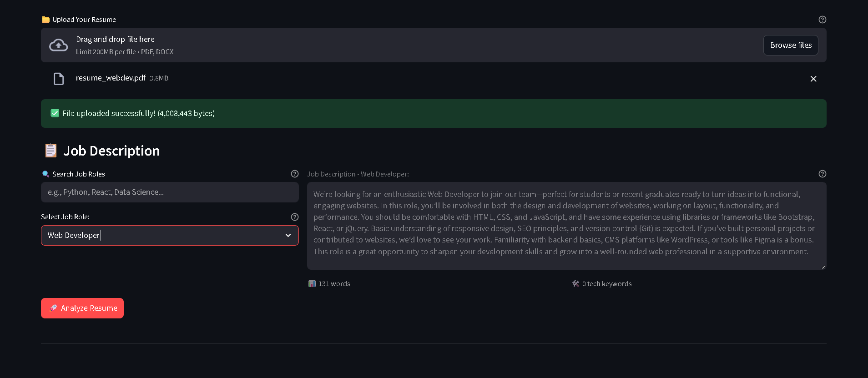This screenshot has height=378, width=868.
Task: Click the 'Job Description' section heading
Action: (111, 151)
